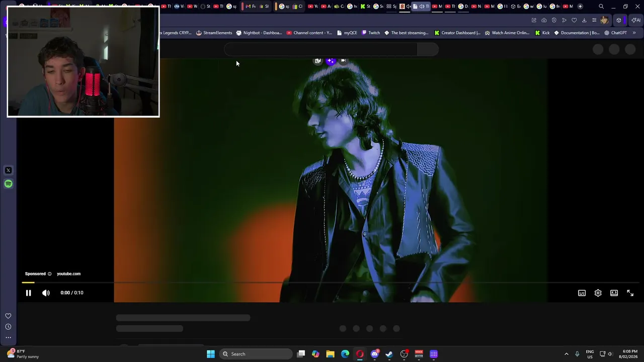This screenshot has height=362, width=644.
Task: Launch Copilot from the taskbar
Action: 315,354
